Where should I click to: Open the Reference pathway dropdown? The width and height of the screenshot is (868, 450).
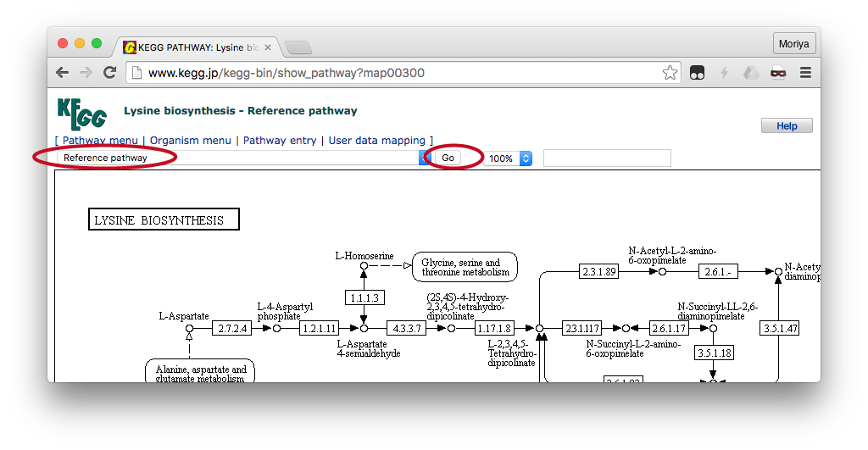[243, 158]
